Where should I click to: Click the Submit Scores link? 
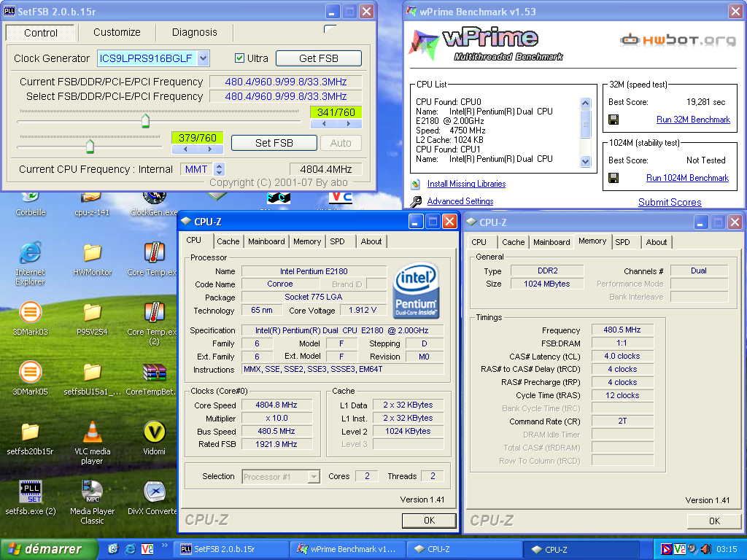(670, 202)
